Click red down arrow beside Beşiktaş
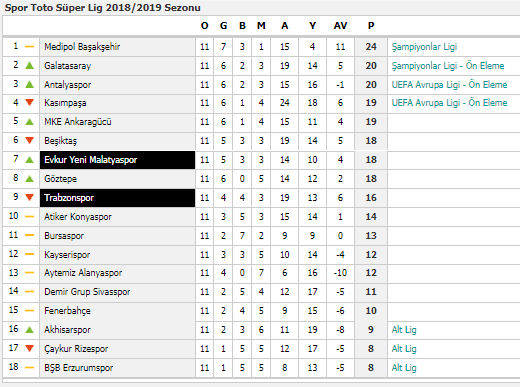This screenshot has height=387, width=520. coord(30,140)
